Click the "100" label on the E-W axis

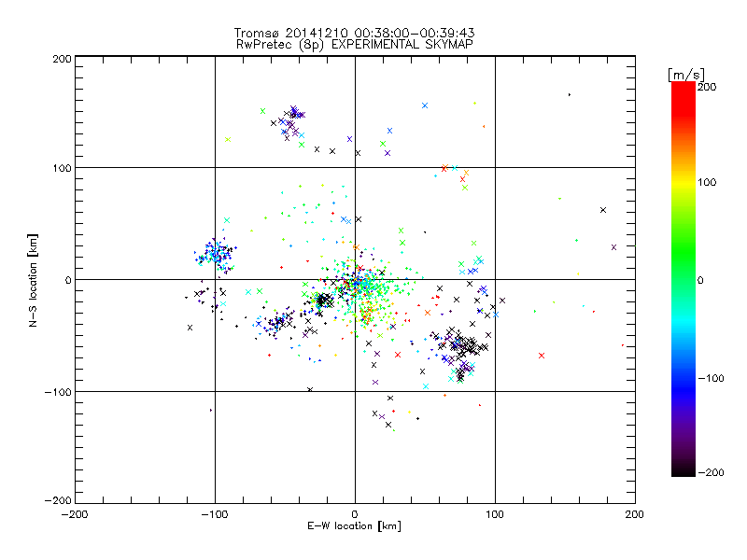(x=495, y=514)
